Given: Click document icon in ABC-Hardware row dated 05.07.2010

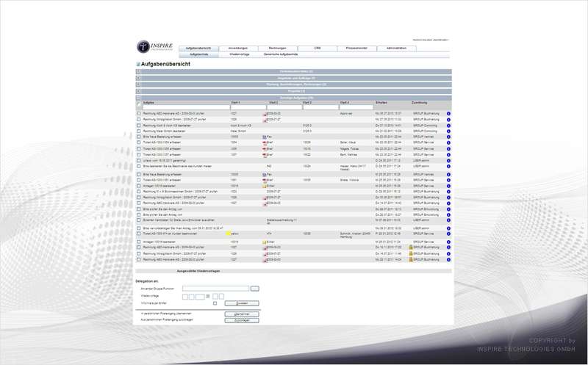Looking at the screenshot, I should [265, 114].
